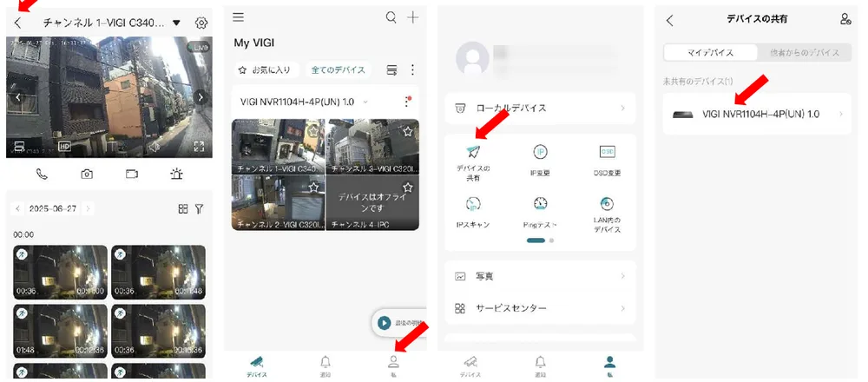Go back from デバイスの共有 screen
Screen dimensions: 868x382
670,21
